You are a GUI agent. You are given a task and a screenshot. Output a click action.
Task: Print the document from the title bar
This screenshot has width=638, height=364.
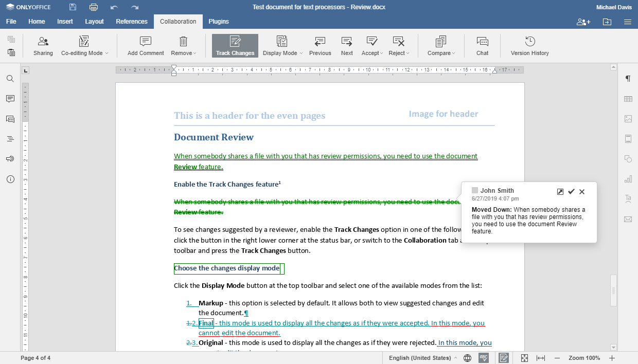click(x=93, y=7)
